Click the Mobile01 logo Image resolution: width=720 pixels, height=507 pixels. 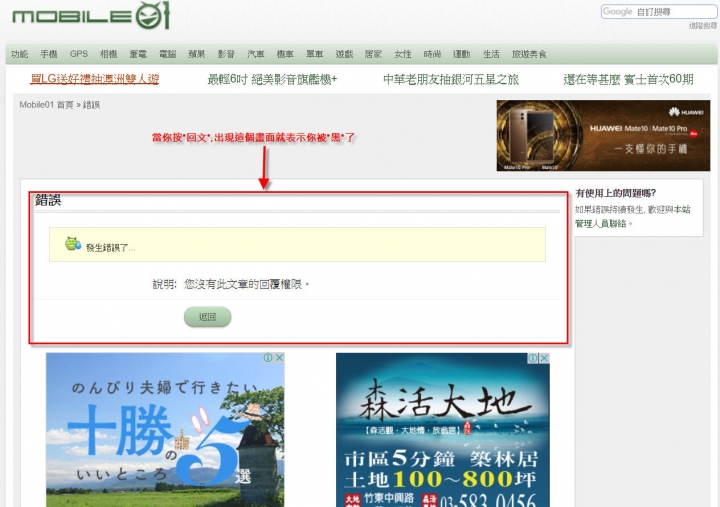coord(91,16)
